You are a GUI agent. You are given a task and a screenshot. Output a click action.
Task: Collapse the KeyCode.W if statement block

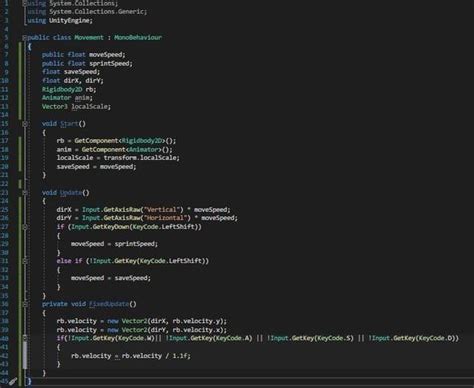(25, 338)
